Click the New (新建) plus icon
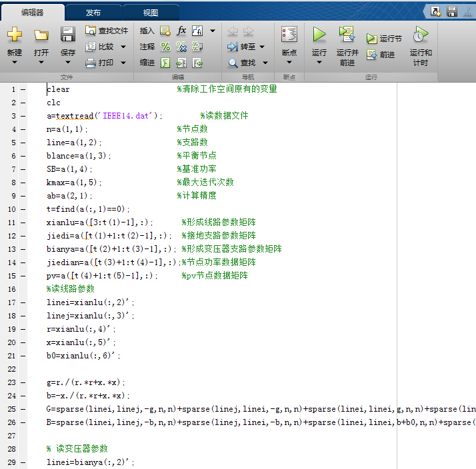This screenshot has height=469, width=476. pyautogui.click(x=15, y=34)
